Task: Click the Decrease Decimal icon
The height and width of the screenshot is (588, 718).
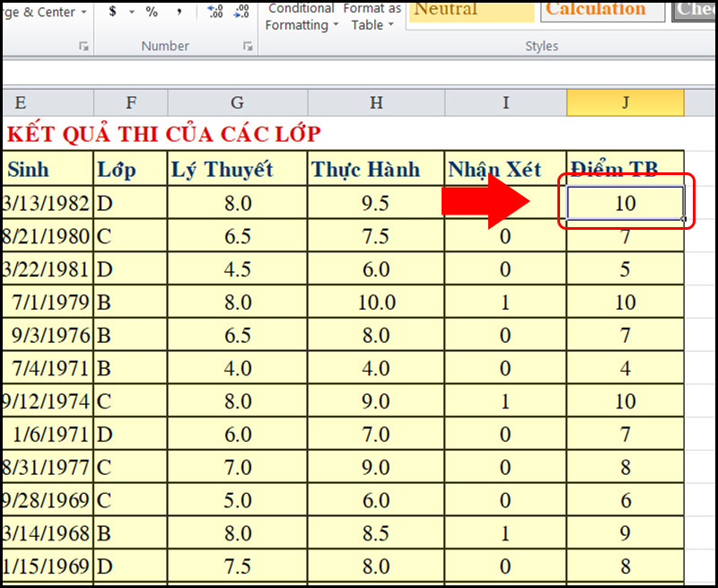Action: coord(242,12)
